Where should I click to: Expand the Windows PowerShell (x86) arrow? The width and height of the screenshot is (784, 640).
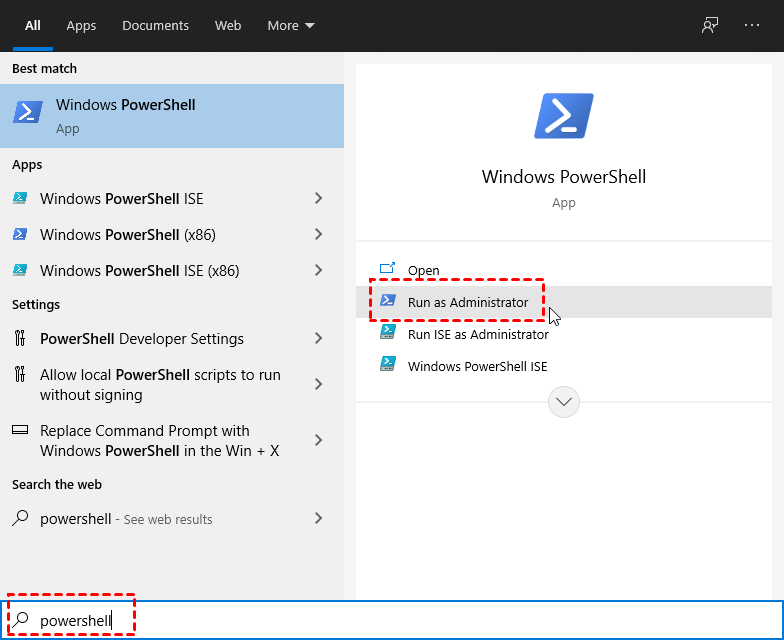[318, 235]
